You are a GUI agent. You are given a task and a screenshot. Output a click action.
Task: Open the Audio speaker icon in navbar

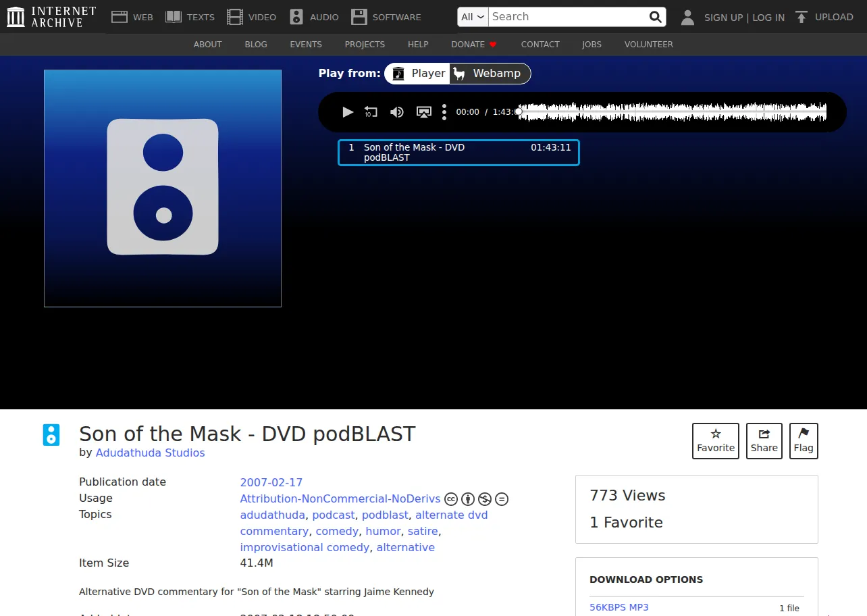coord(296,17)
